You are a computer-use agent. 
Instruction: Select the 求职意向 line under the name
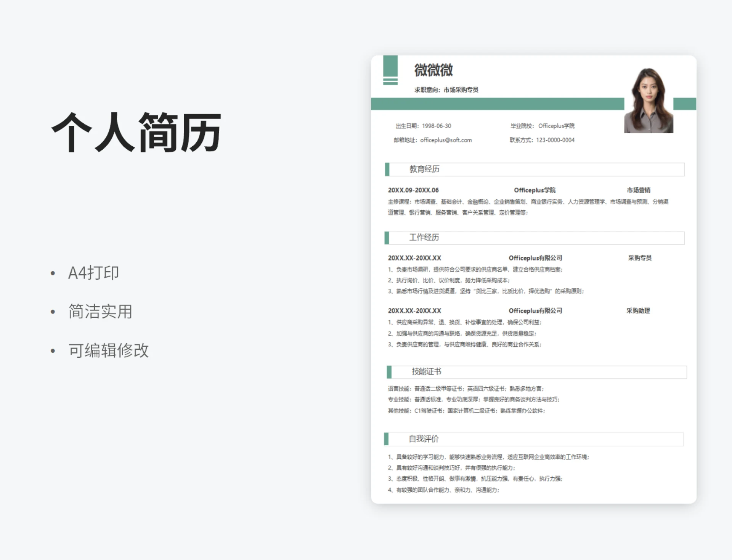pos(446,90)
